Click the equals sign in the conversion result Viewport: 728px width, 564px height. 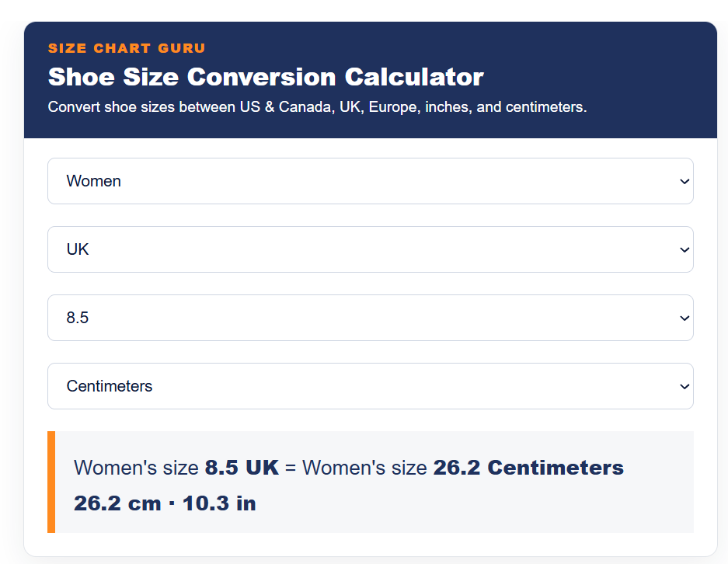[x=291, y=468]
